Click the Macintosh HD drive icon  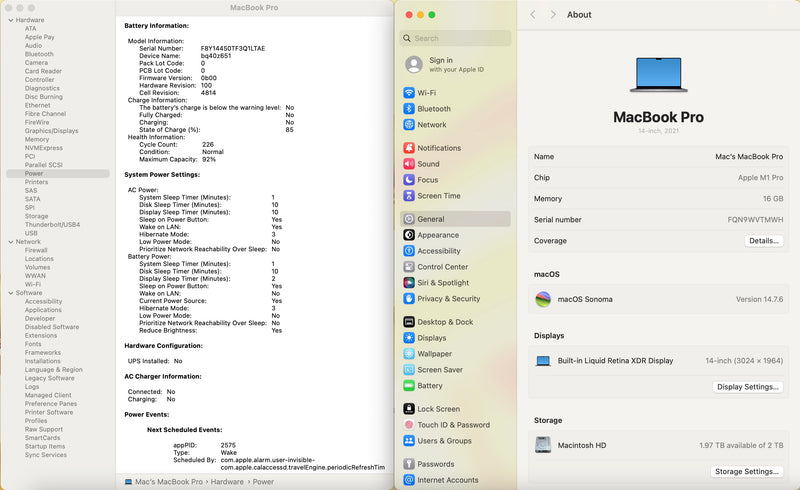point(543,445)
